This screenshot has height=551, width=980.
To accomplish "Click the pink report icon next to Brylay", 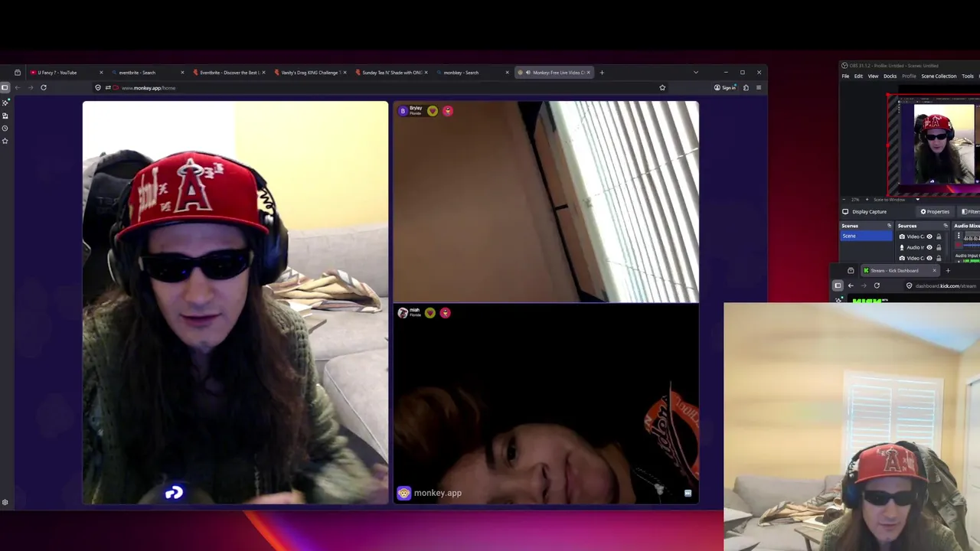I will tap(447, 111).
